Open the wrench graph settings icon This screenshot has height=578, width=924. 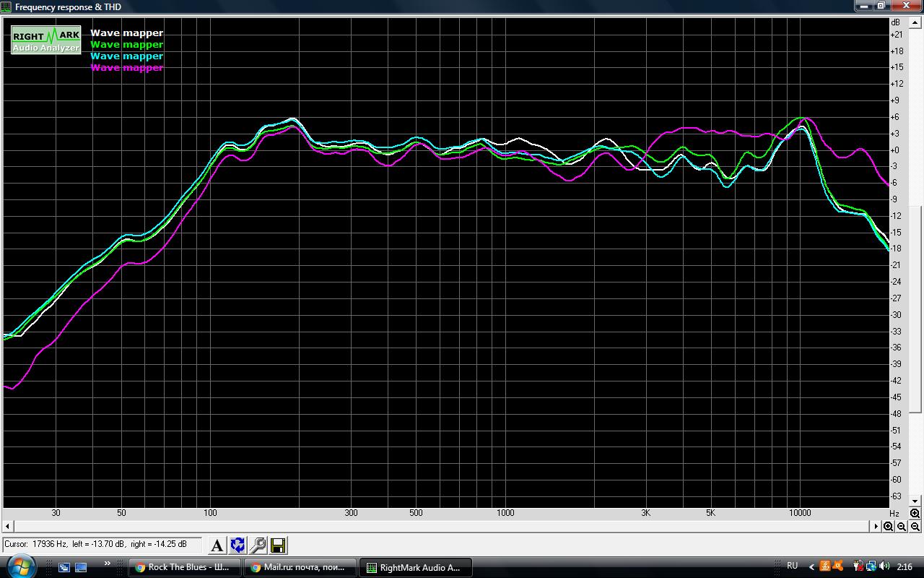click(258, 545)
